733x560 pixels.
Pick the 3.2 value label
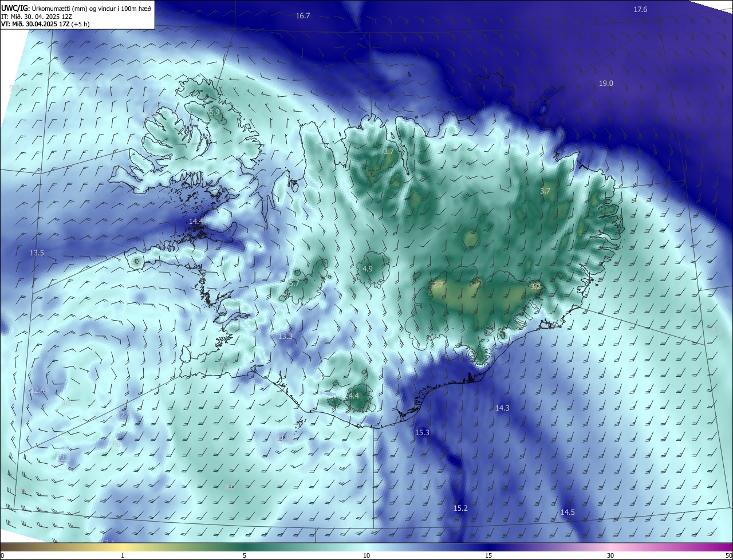[x=535, y=286]
